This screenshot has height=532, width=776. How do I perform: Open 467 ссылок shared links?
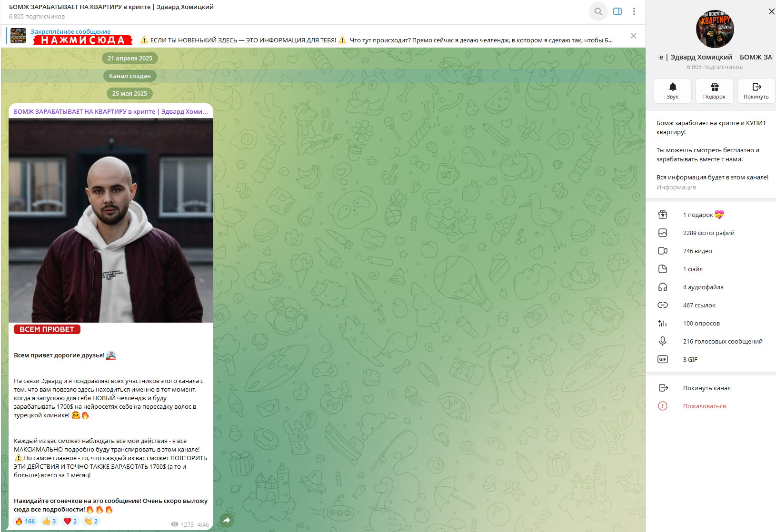[x=711, y=305]
